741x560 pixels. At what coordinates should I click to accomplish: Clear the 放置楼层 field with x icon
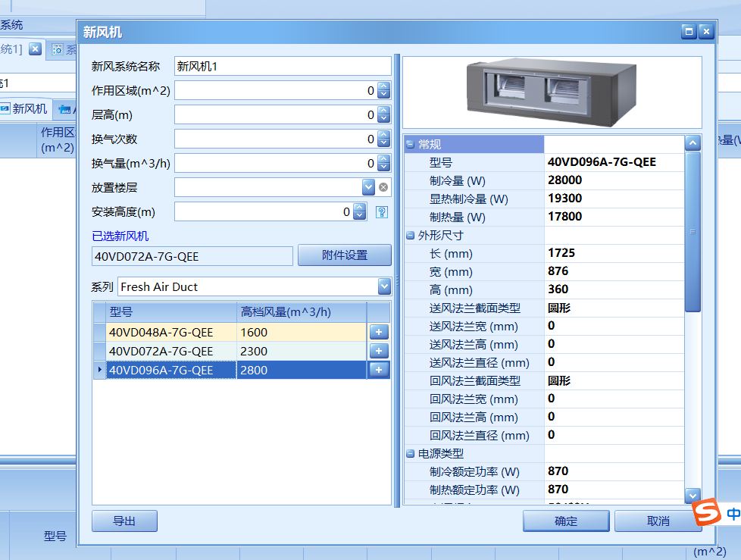[383, 187]
